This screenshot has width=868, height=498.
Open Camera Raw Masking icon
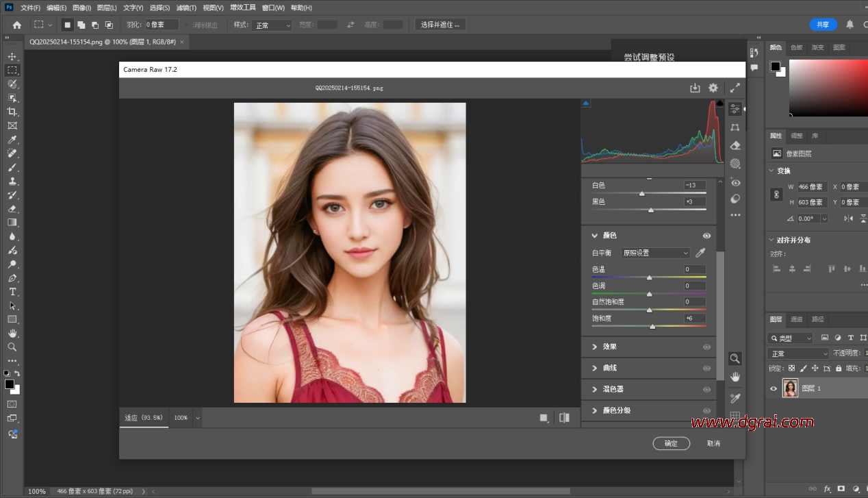(x=735, y=164)
